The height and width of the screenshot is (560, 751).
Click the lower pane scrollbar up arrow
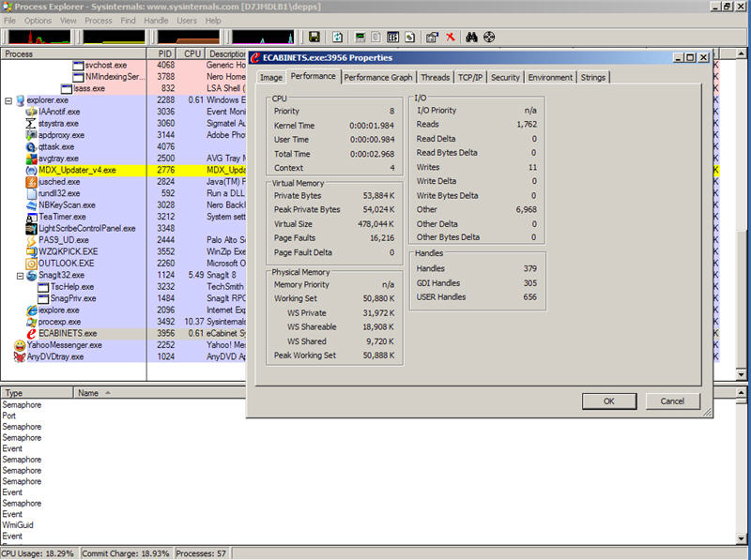(x=741, y=392)
